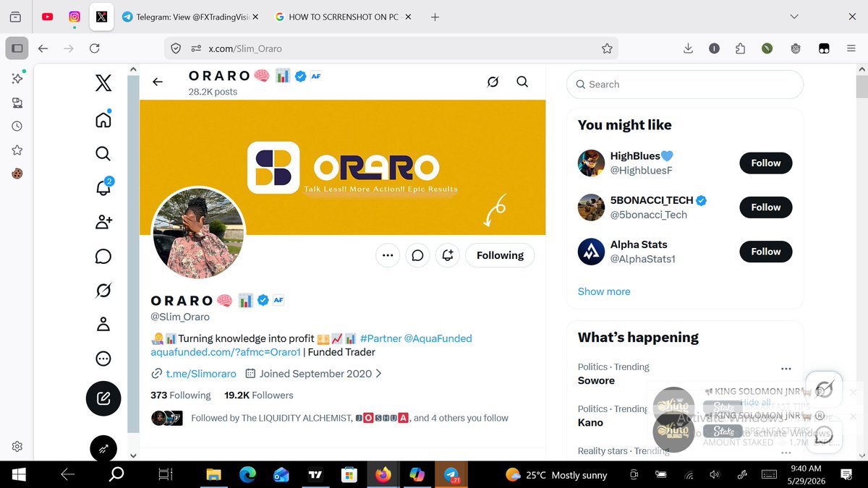The height and width of the screenshot is (488, 868).
Task: Toggle the browser sidebar panel button
Action: tap(17, 48)
